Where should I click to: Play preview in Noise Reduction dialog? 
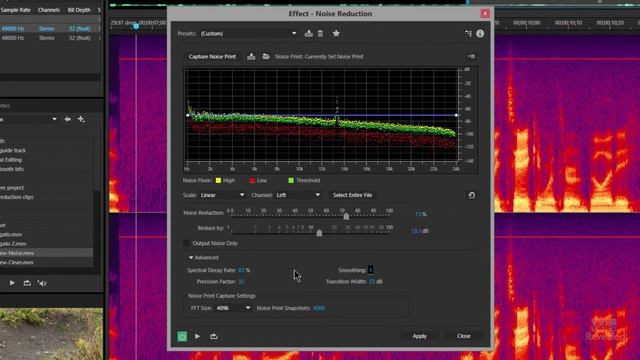pos(198,336)
